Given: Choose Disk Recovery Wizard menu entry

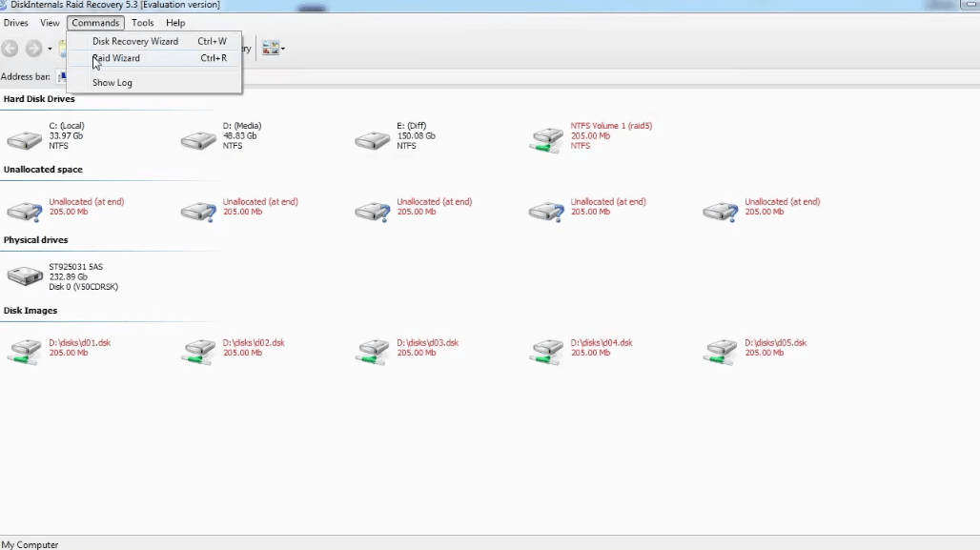Looking at the screenshot, I should (134, 41).
